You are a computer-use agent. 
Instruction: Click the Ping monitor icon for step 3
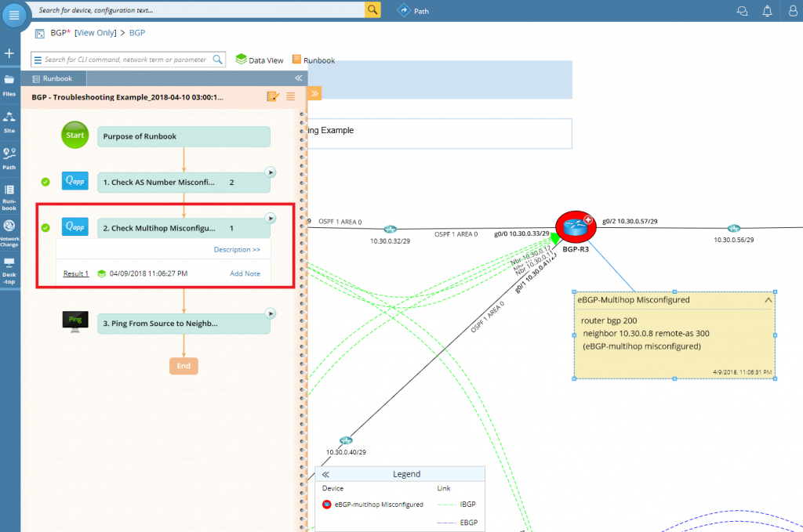(x=75, y=322)
